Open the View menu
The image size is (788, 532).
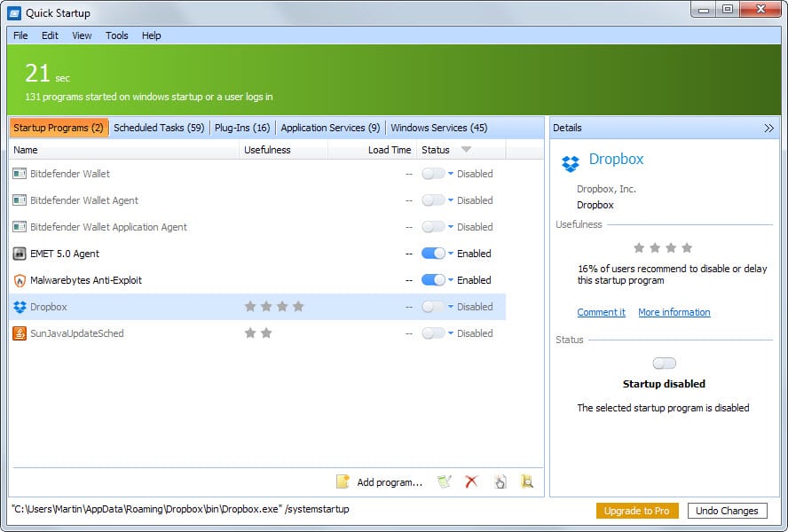pyautogui.click(x=82, y=35)
